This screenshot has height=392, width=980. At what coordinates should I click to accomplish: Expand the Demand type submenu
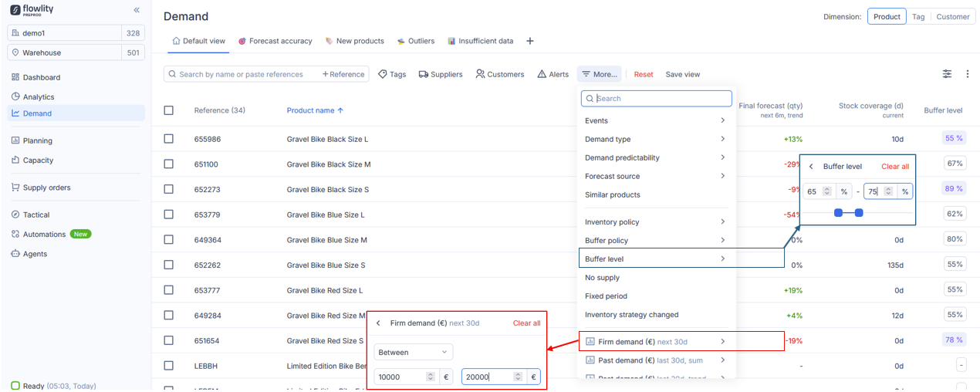[x=654, y=139]
